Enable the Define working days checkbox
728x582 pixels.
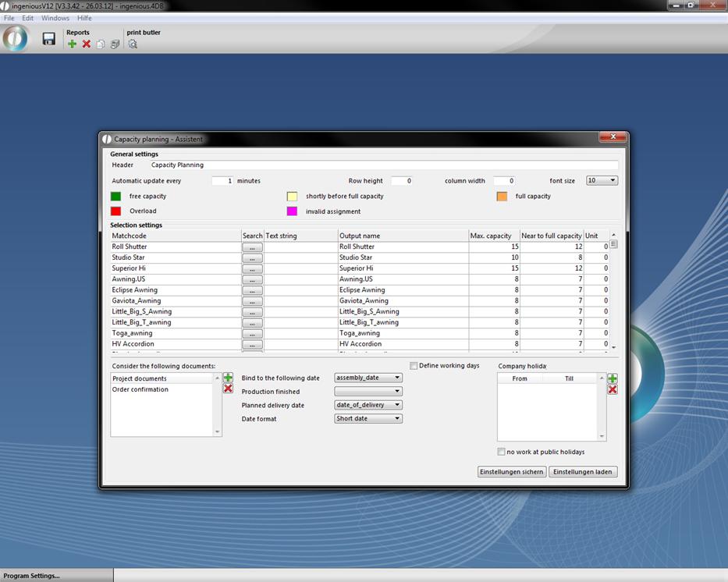pos(414,365)
